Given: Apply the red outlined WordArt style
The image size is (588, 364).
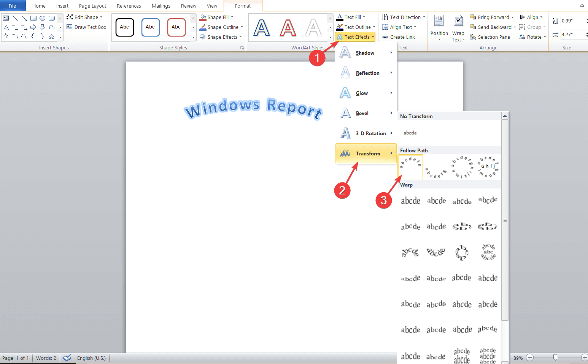Looking at the screenshot, I should click(x=288, y=27).
